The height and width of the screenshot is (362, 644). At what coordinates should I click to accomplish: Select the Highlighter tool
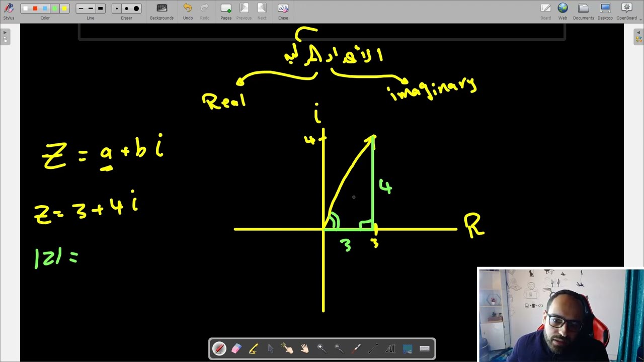(253, 348)
